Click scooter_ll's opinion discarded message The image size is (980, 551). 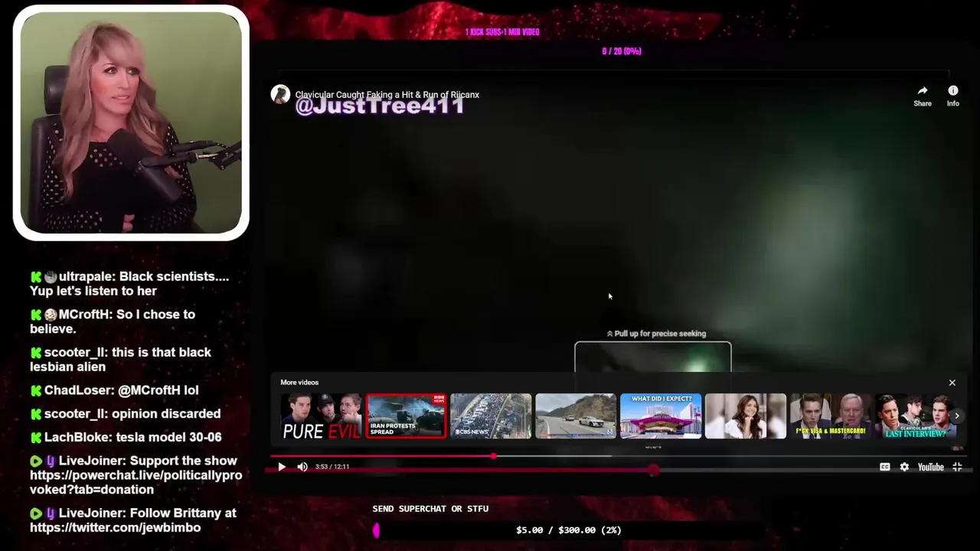tap(126, 414)
